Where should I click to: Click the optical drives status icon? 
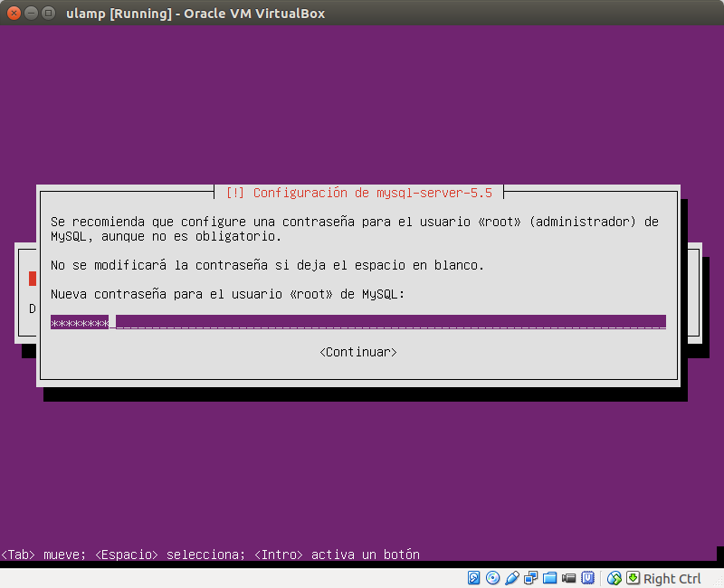pyautogui.click(x=491, y=578)
